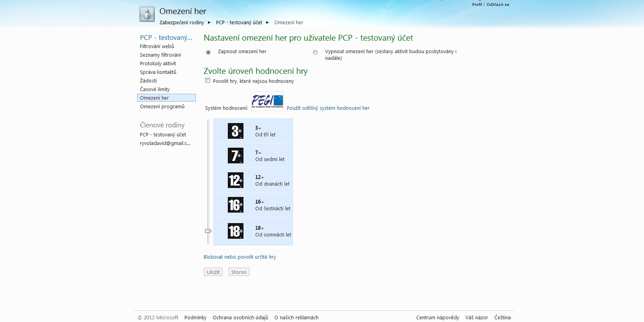Select the 7+ Od sedmi let label
This screenshot has height=322, width=644.
[x=270, y=156]
